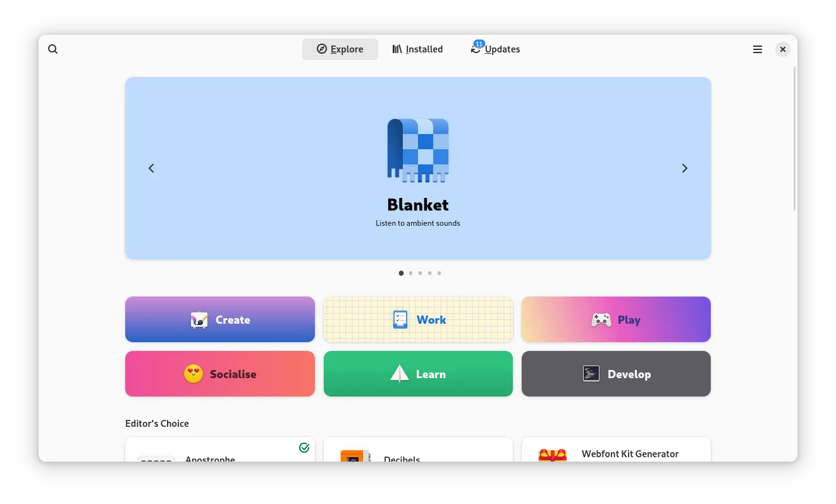Open the Work category
The width and height of the screenshot is (836, 504).
pyautogui.click(x=418, y=319)
